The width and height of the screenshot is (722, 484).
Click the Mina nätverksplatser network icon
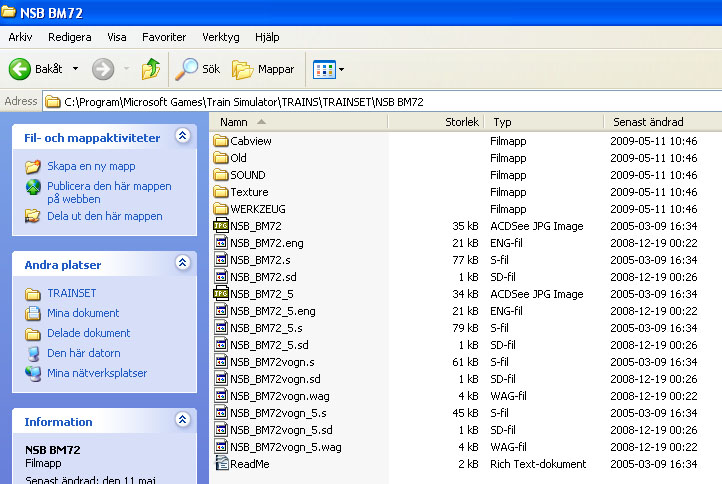33,373
